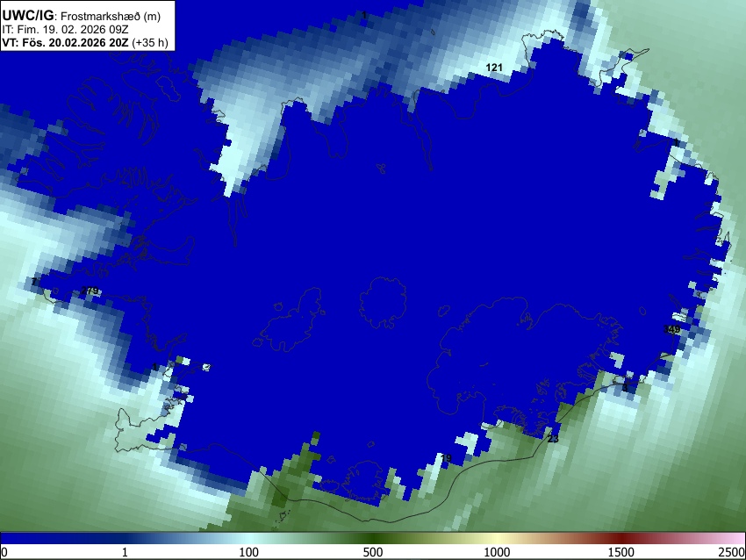Click the map value label "121"
This screenshot has width=746, height=560.
[494, 68]
